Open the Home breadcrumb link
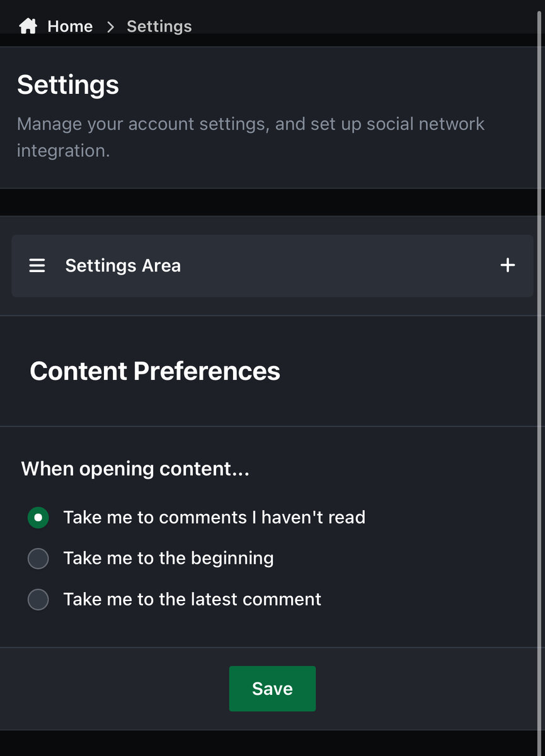This screenshot has height=756, width=545. pyautogui.click(x=70, y=26)
